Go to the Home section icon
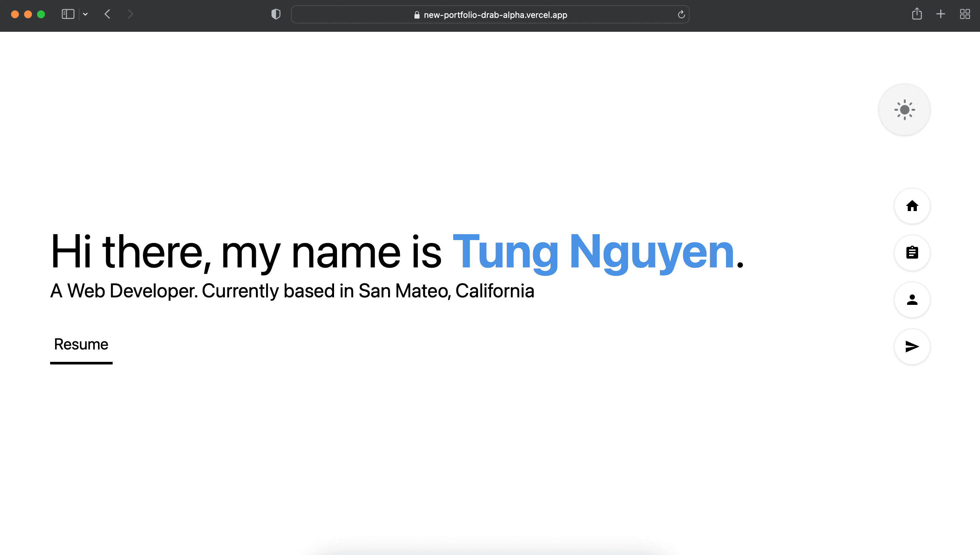The width and height of the screenshot is (980, 555). [x=912, y=206]
